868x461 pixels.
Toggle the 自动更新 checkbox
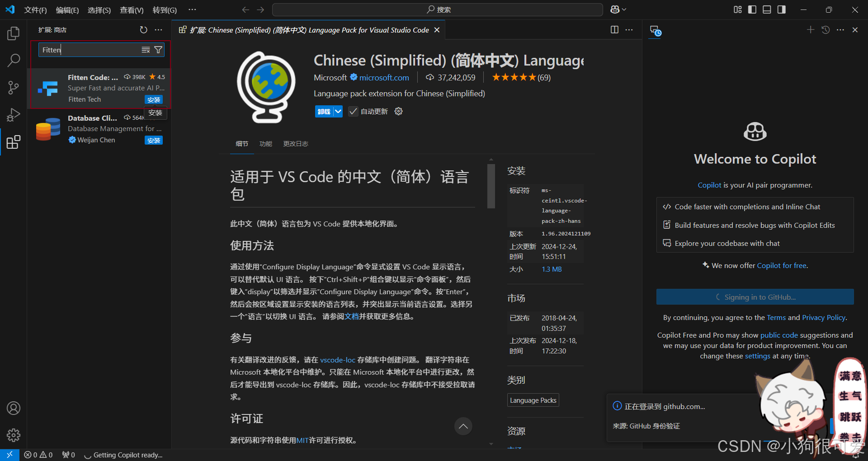(x=353, y=112)
